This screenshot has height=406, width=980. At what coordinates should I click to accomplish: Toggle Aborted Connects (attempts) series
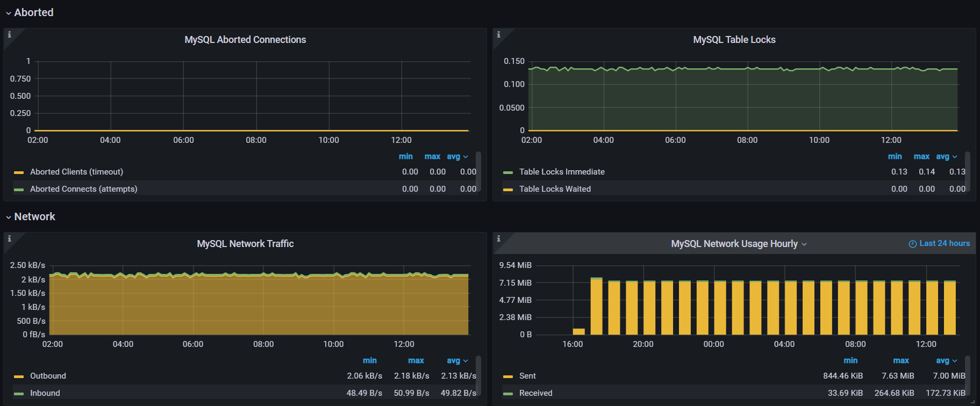[84, 189]
